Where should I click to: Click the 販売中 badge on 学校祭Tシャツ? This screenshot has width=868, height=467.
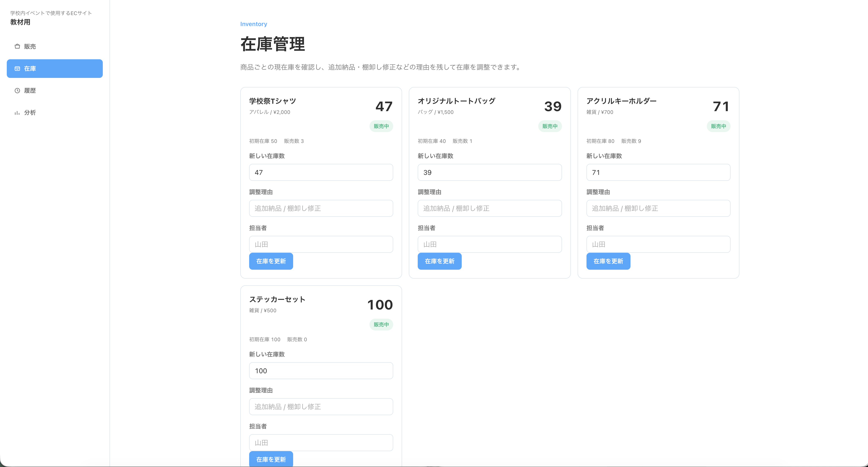(x=381, y=126)
